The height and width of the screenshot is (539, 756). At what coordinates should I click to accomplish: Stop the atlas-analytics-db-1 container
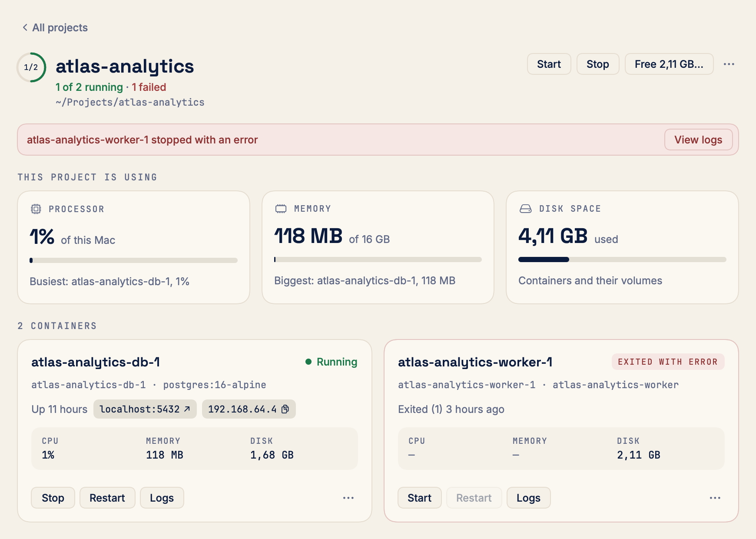53,498
